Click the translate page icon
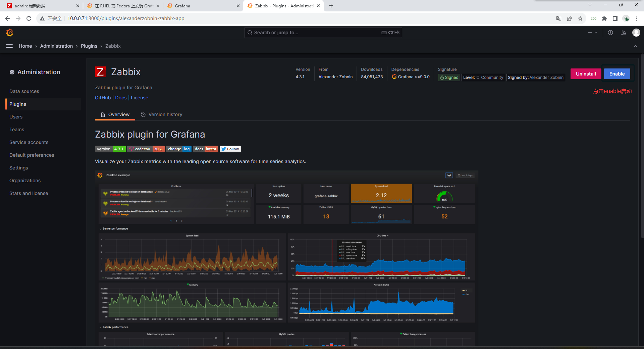 pos(559,18)
